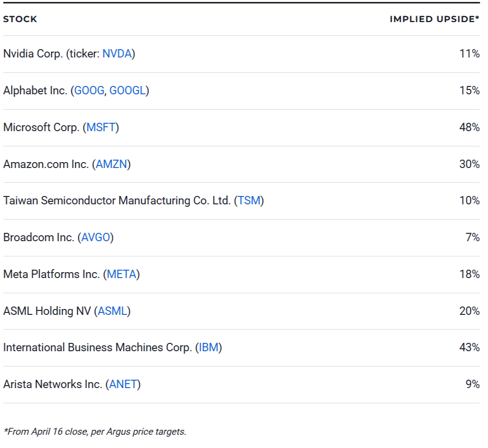Image resolution: width=488 pixels, height=448 pixels.
Task: Open the ANET ticker link
Action: click(123, 384)
